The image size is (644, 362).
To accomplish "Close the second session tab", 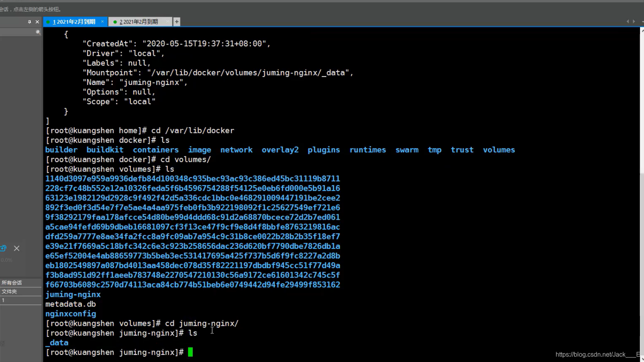I will (x=168, y=22).
